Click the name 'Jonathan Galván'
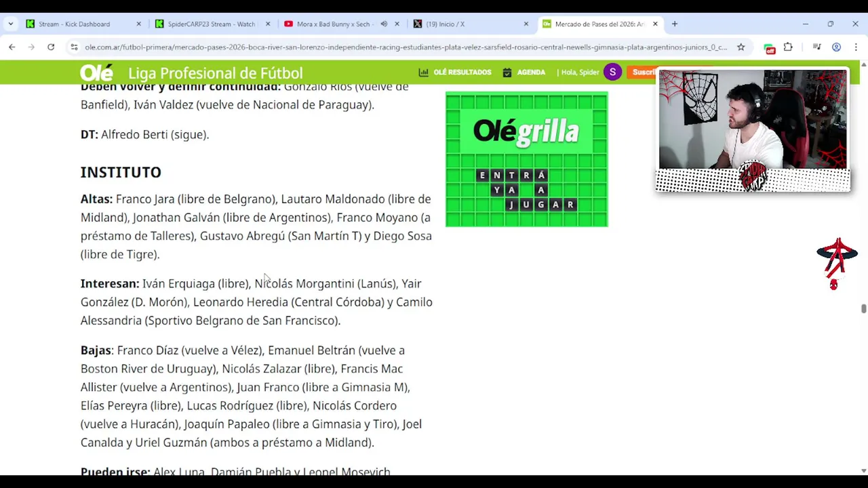This screenshot has width=868, height=488. [176, 218]
